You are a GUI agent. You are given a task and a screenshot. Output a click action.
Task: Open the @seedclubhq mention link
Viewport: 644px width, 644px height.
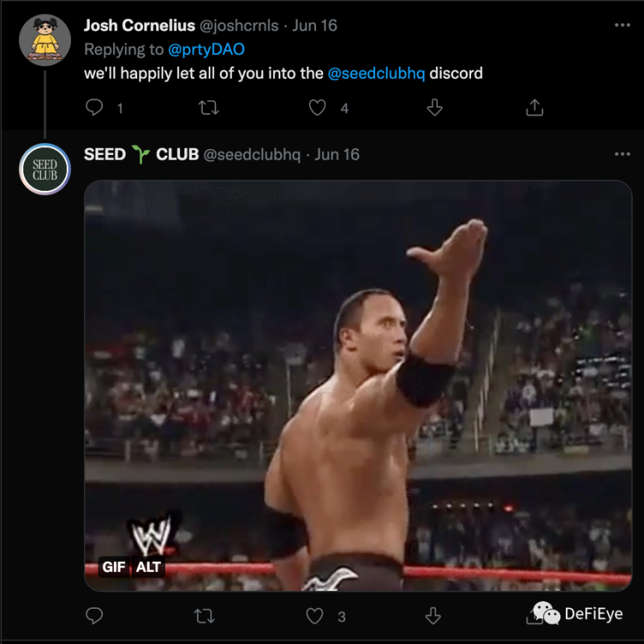coord(376,73)
